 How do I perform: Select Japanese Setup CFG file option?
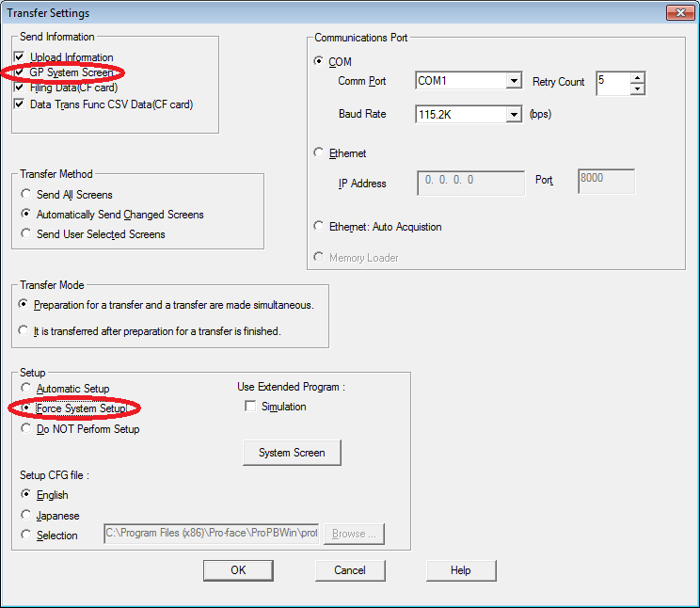pyautogui.click(x=26, y=516)
